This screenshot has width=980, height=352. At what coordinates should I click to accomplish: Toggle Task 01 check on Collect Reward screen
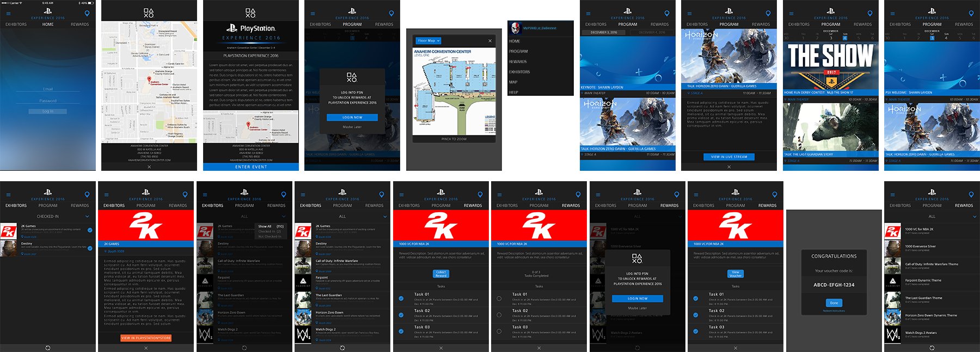(x=401, y=298)
